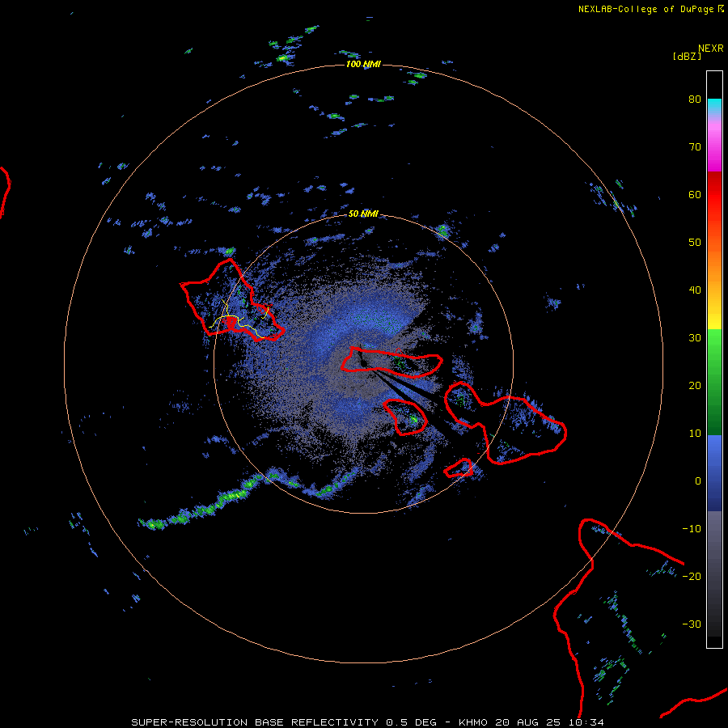
Task: Click the 50 dBZ value on the scale
Action: click(695, 243)
